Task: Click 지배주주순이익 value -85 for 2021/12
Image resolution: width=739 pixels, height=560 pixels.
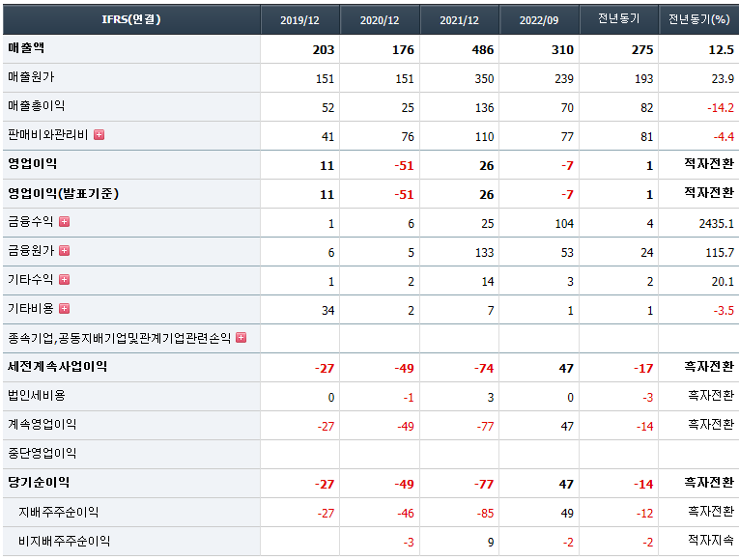Action: coord(485,514)
